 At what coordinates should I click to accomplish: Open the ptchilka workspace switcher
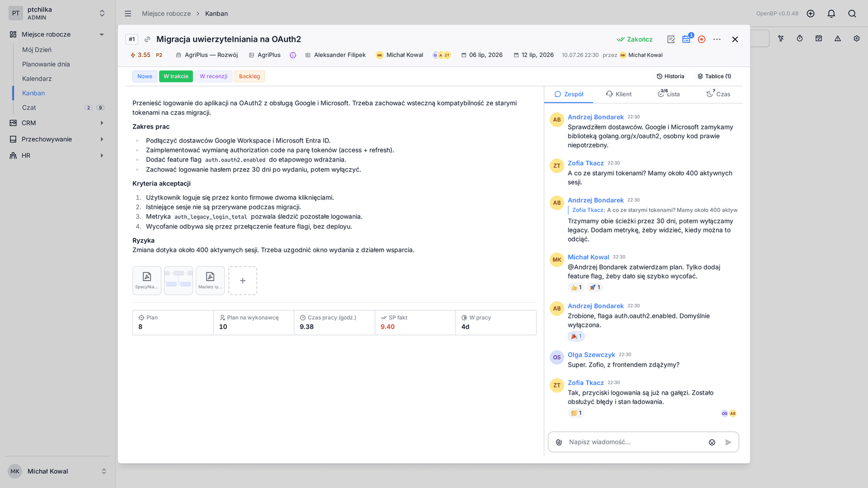click(x=58, y=13)
